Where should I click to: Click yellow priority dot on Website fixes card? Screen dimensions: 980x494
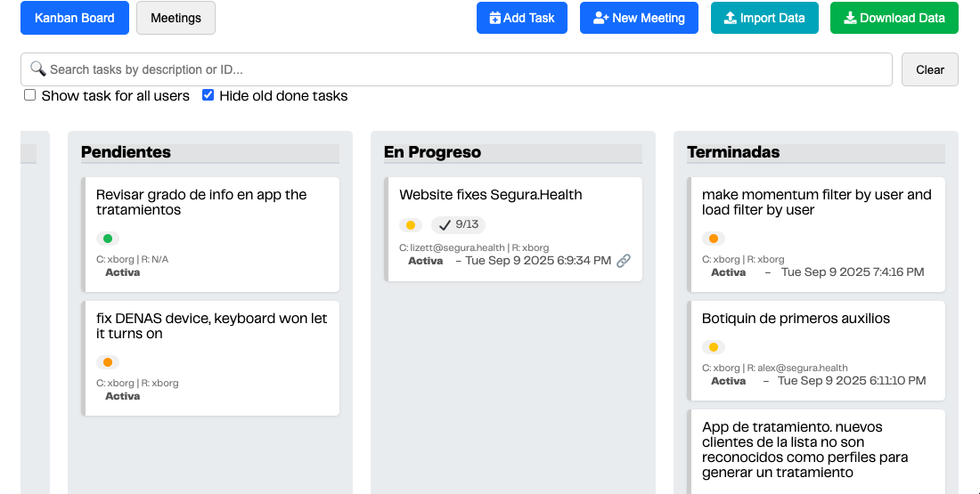coord(411,225)
